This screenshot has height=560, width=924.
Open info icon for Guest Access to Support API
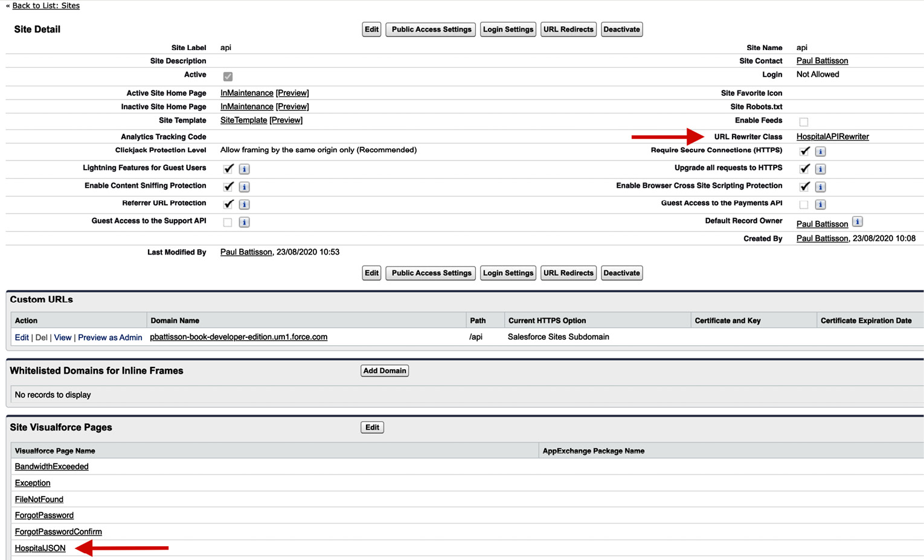tap(244, 222)
